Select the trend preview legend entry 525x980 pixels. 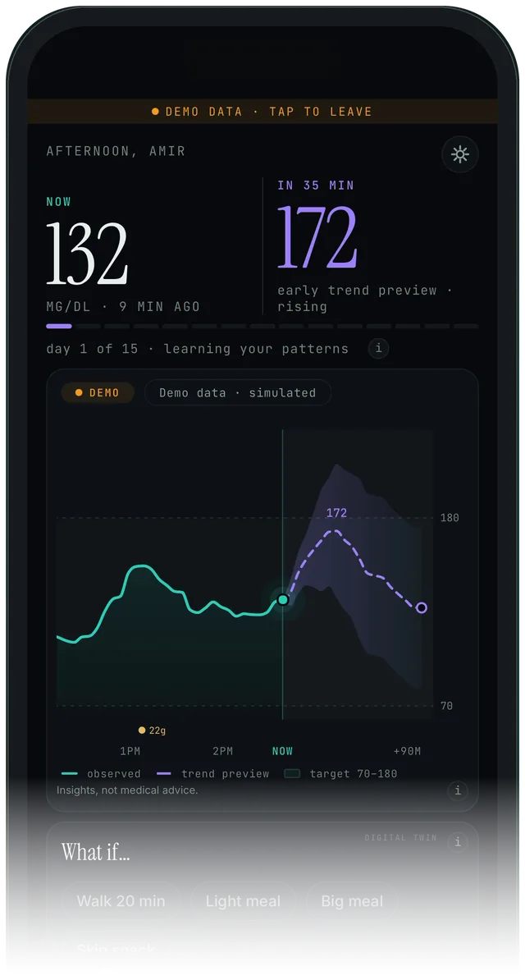tap(212, 774)
